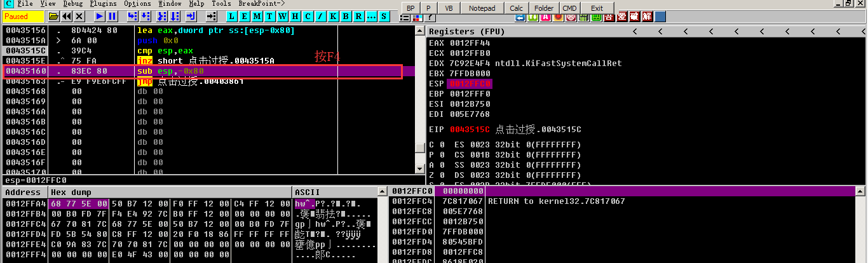
Task: Click the Trace into toolbar icon
Action: [x=161, y=16]
